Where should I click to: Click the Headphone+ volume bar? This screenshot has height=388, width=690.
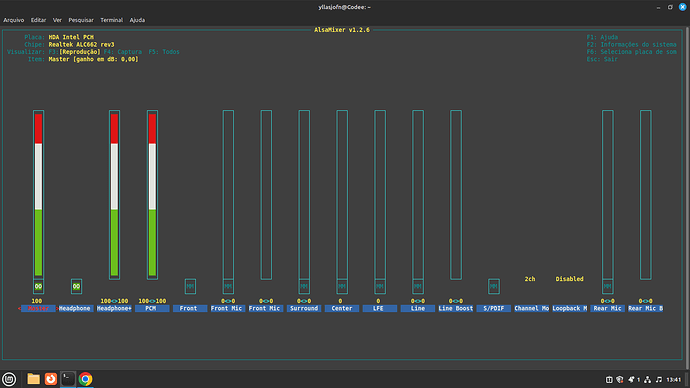(x=114, y=194)
